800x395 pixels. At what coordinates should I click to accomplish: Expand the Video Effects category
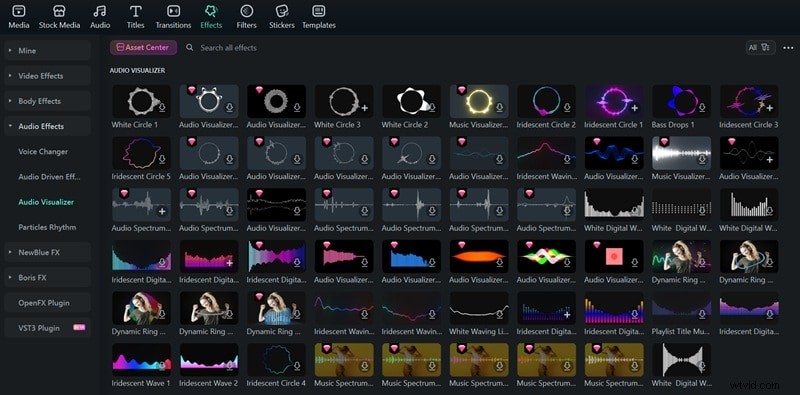(47, 76)
